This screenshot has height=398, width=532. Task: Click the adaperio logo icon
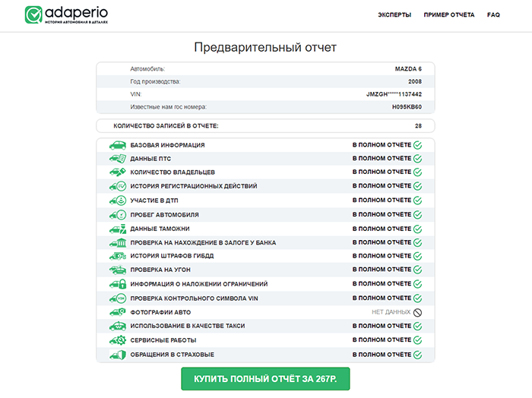point(34,15)
